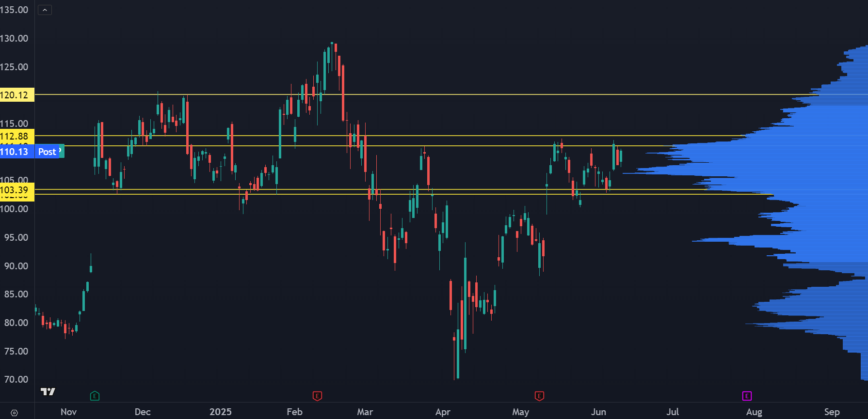868x419 pixels.
Task: Click the 135.00 price scale label
Action: [15, 10]
